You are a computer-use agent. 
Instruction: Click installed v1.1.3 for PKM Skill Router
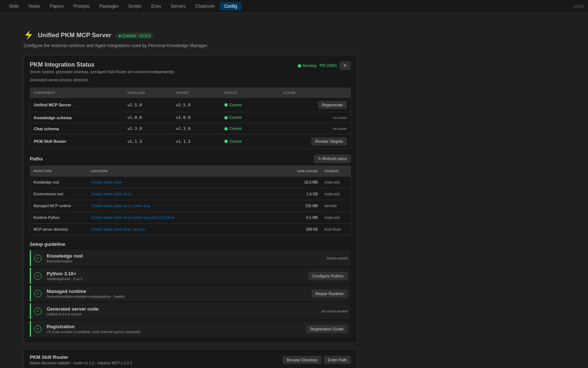(x=135, y=141)
